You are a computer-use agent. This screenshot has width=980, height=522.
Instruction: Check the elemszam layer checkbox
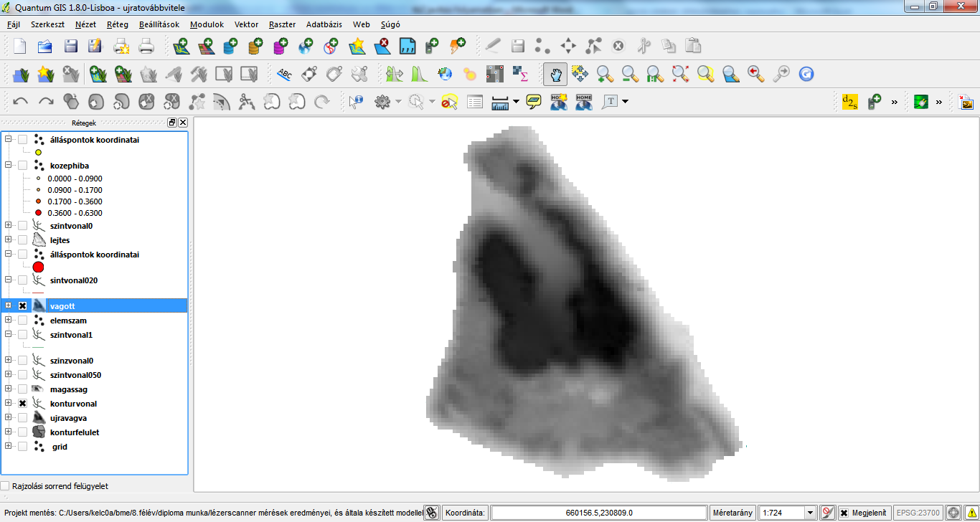click(x=22, y=321)
